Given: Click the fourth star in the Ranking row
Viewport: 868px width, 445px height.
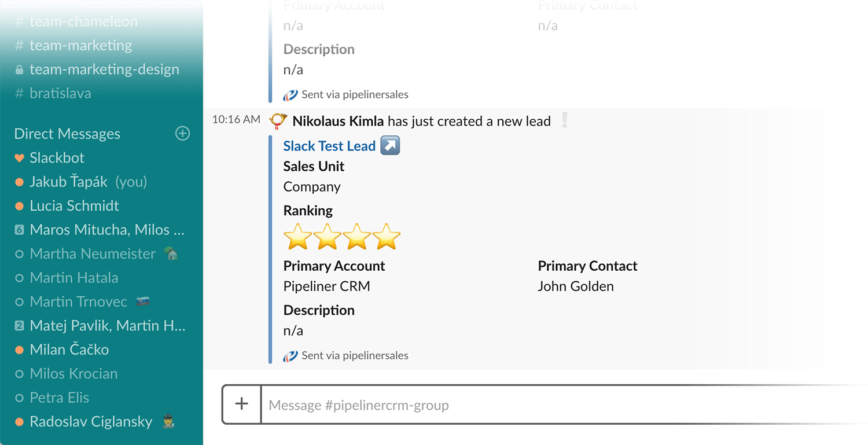Looking at the screenshot, I should [387, 236].
